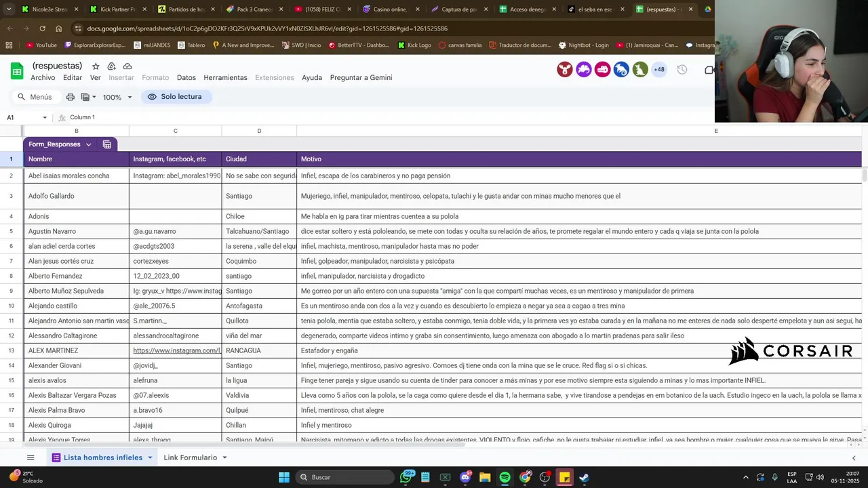Click the first red anonymous viewer avatar
Screen dimensions: 868x488
[x=565, y=69]
